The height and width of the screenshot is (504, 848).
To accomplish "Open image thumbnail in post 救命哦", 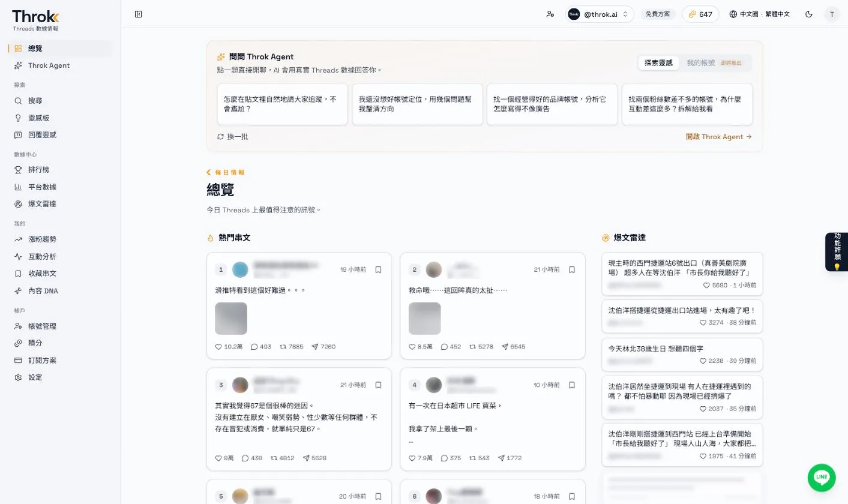I will point(425,319).
